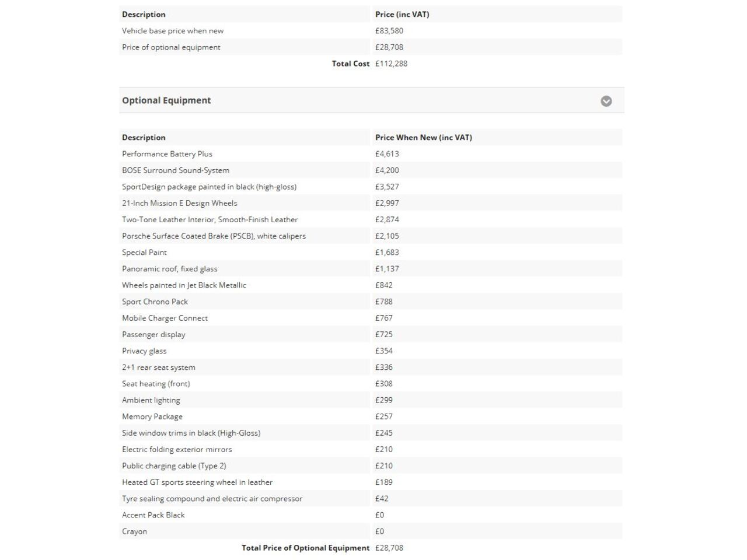Select the Memory Package row
747x560 pixels.
[152, 416]
